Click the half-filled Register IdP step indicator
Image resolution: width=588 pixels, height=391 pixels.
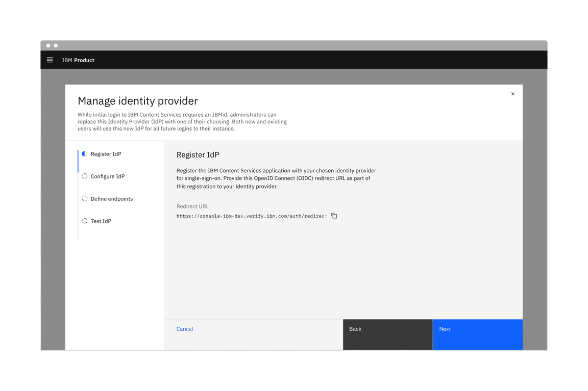coord(85,154)
